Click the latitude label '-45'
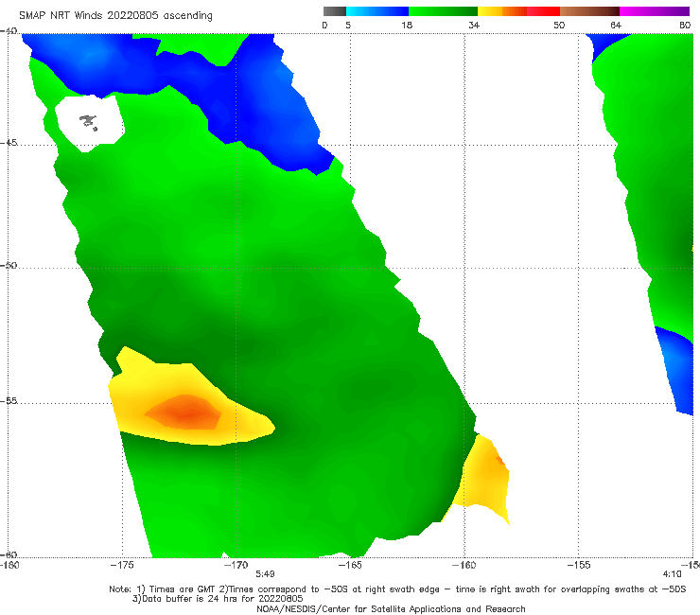This screenshot has width=700, height=615. coord(9,143)
